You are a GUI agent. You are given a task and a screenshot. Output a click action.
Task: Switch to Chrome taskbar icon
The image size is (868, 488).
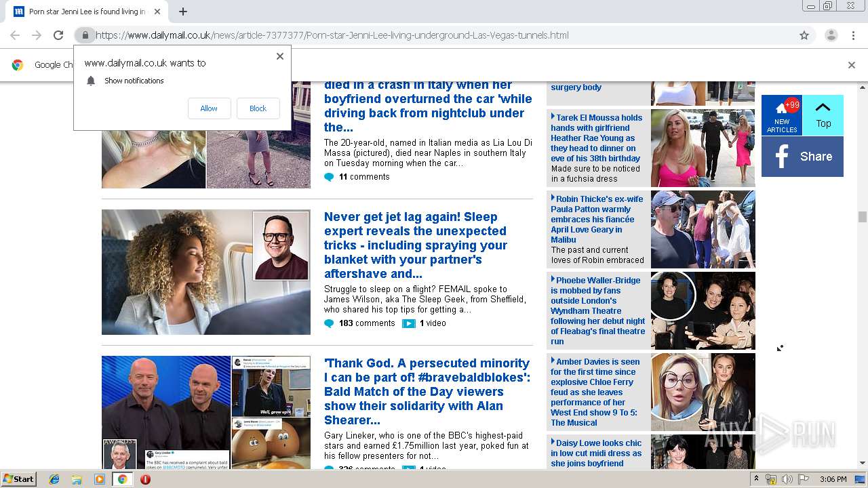coord(122,479)
